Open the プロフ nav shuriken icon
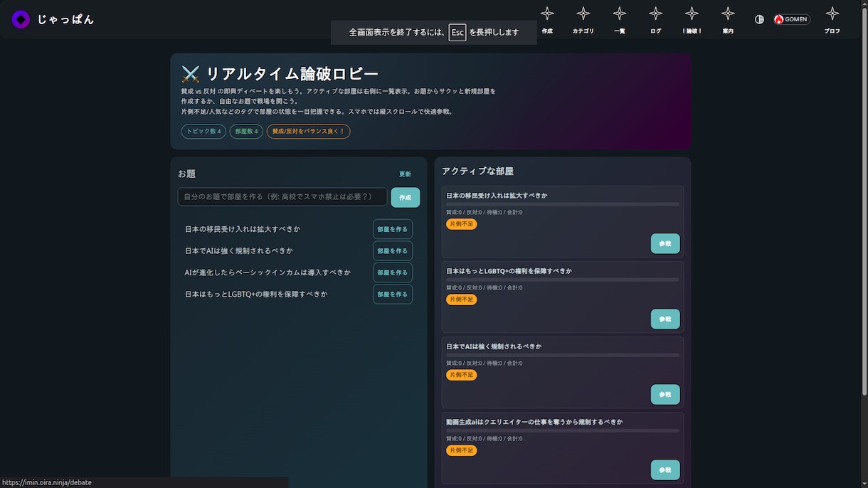This screenshot has width=868, height=488. coord(832,14)
